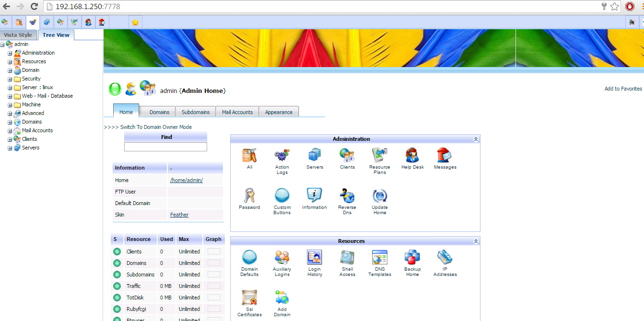Open Help Desk in the Administration panel
Image resolution: width=644 pixels, height=321 pixels.
click(x=412, y=155)
